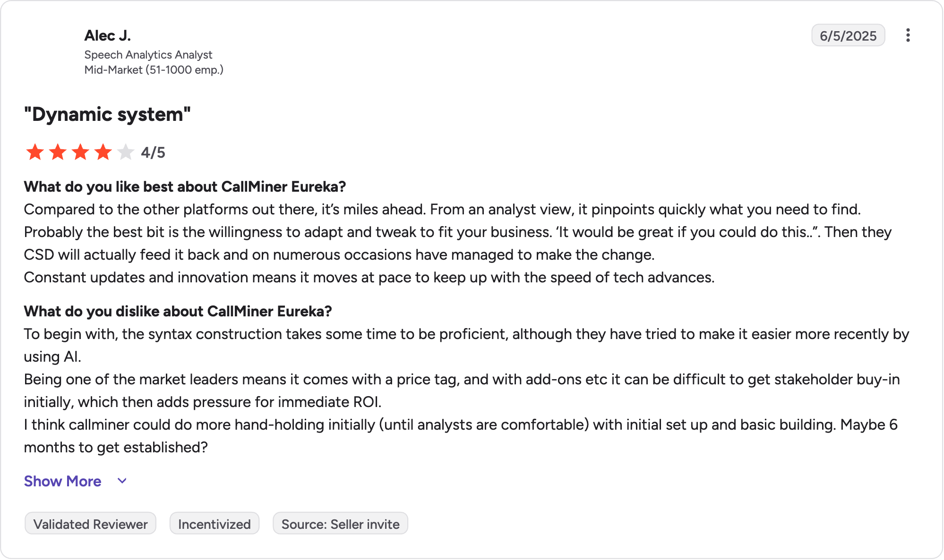Click the "Dynamic system" review title
Viewport: 944px width, 560px height.
107,114
